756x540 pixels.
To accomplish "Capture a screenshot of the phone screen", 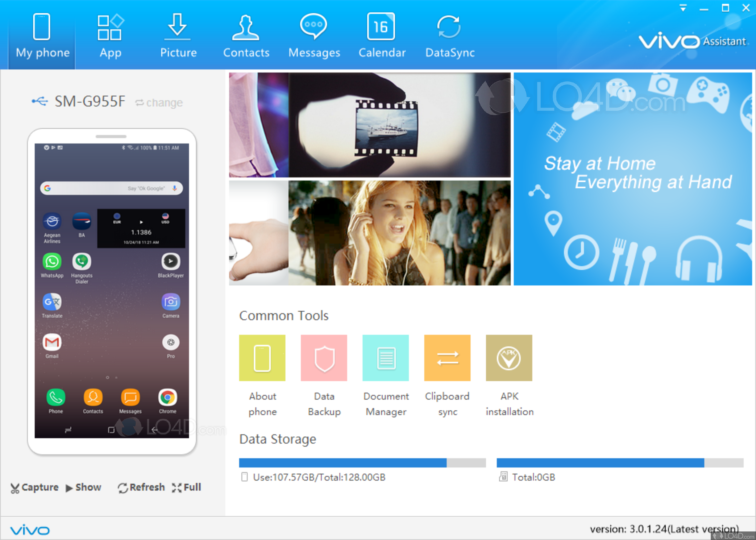I will pos(35,488).
